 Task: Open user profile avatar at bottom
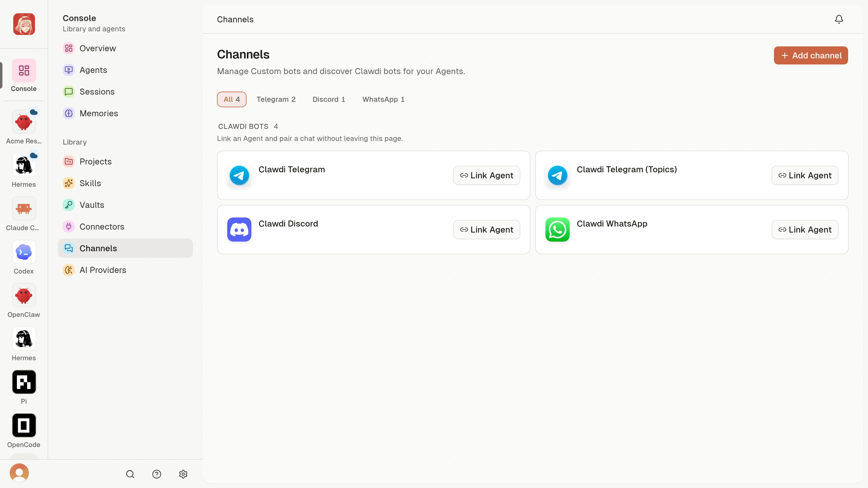[19, 473]
